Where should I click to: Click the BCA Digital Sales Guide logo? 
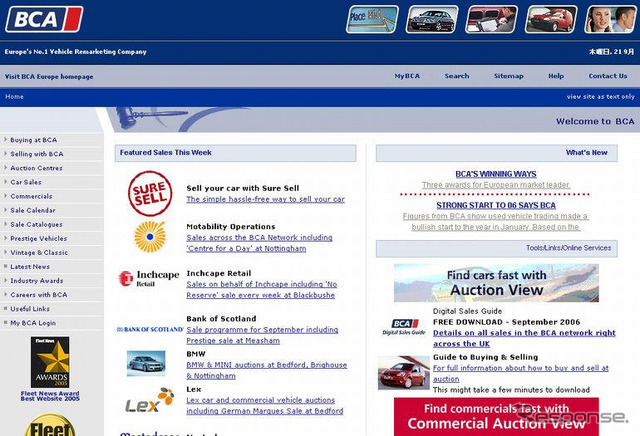point(404,327)
